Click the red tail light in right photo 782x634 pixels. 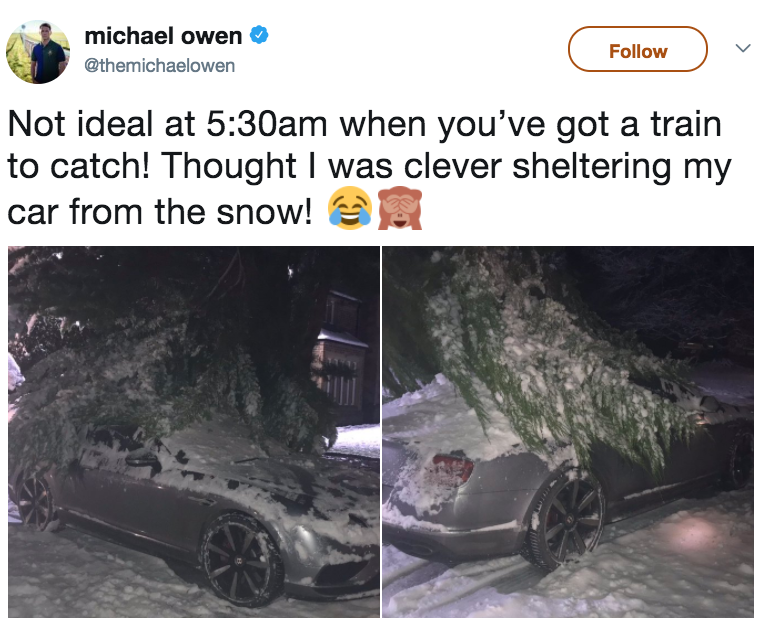tap(453, 470)
